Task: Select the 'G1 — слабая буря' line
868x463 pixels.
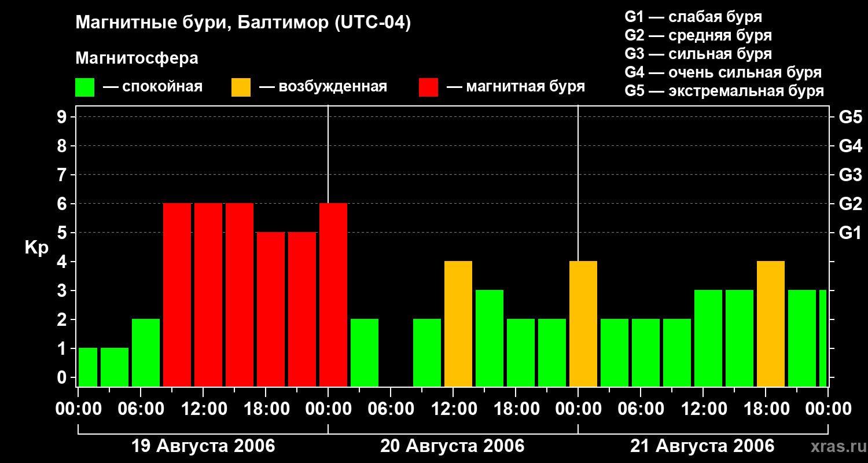Action: [x=693, y=17]
